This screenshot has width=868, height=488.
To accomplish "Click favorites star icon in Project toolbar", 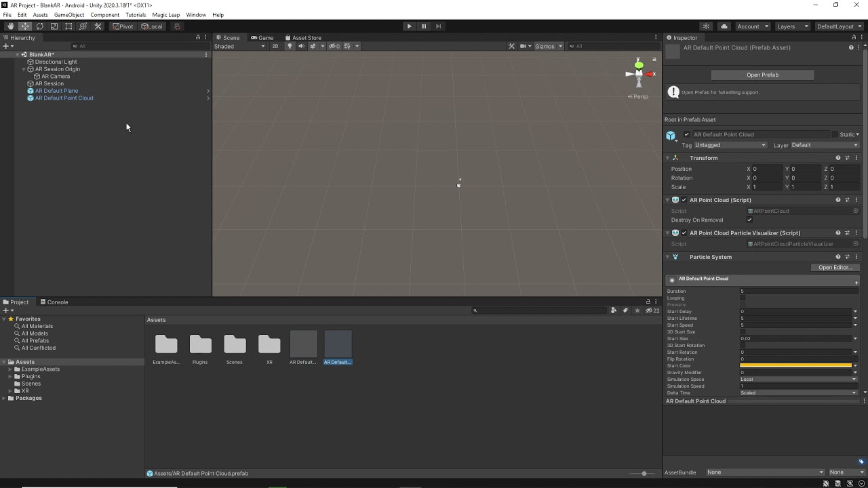I will click(x=637, y=310).
